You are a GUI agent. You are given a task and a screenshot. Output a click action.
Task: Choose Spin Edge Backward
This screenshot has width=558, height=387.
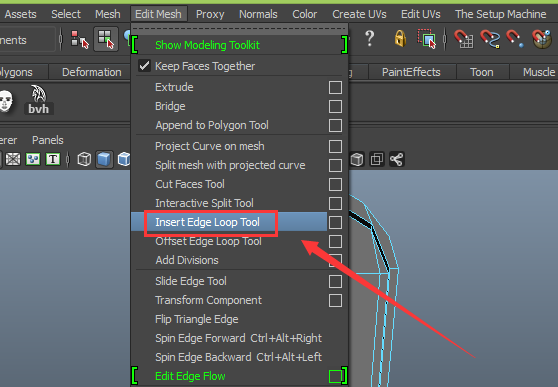click(238, 357)
